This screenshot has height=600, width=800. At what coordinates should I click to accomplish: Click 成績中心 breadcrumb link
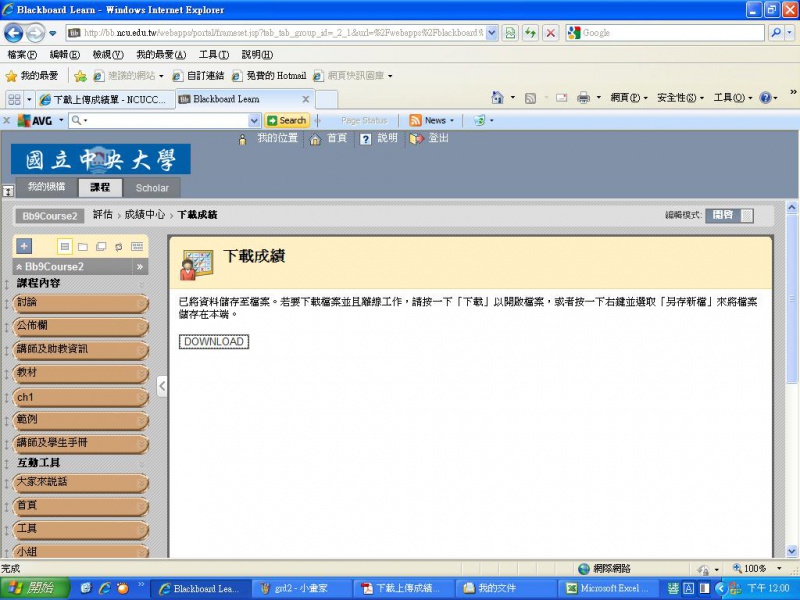[x=145, y=215]
